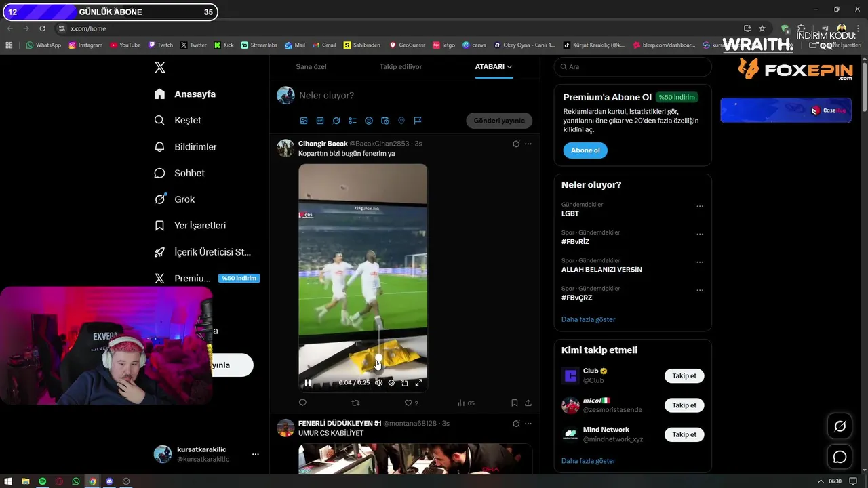Share Cihangir Bacak's post

(528, 403)
